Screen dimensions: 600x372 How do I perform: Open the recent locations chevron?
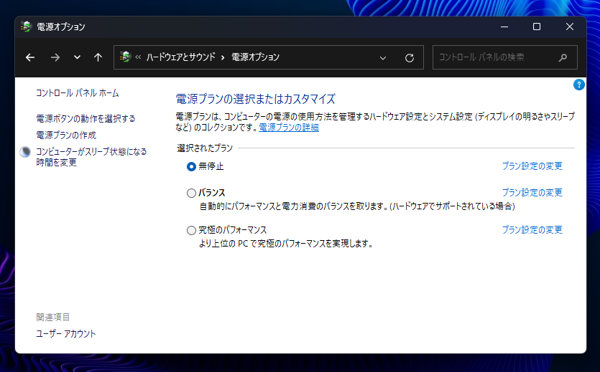click(77, 57)
